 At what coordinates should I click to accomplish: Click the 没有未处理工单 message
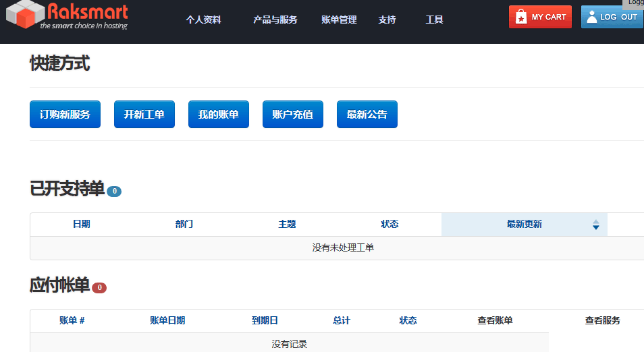point(343,247)
